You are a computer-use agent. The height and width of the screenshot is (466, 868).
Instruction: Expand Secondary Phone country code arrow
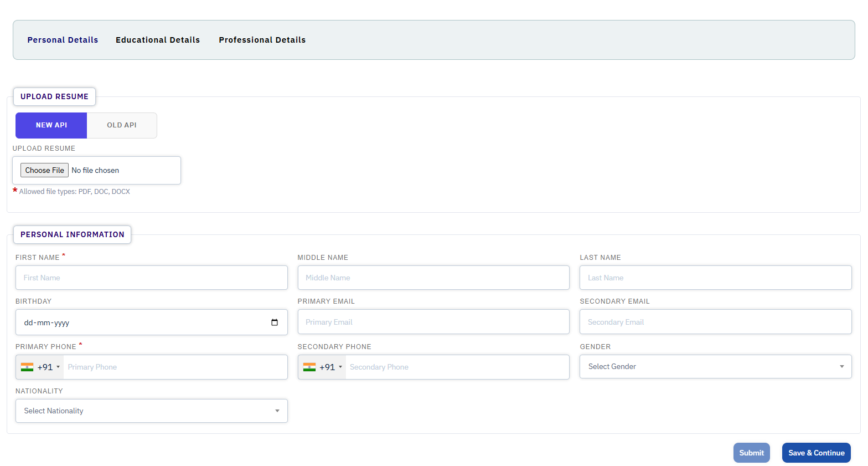click(340, 367)
